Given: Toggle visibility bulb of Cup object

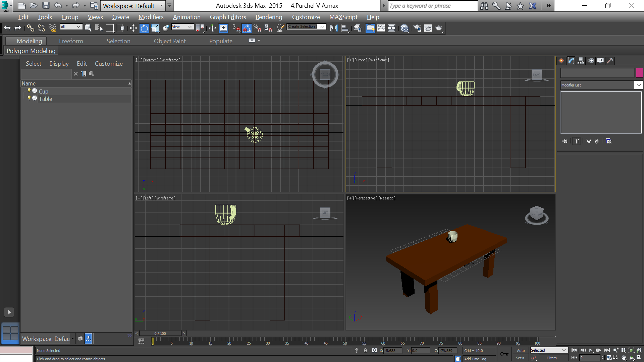Looking at the screenshot, I should click(29, 91).
